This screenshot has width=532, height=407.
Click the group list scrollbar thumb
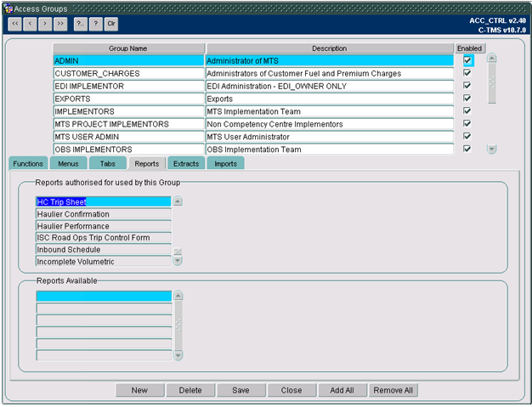coord(492,82)
